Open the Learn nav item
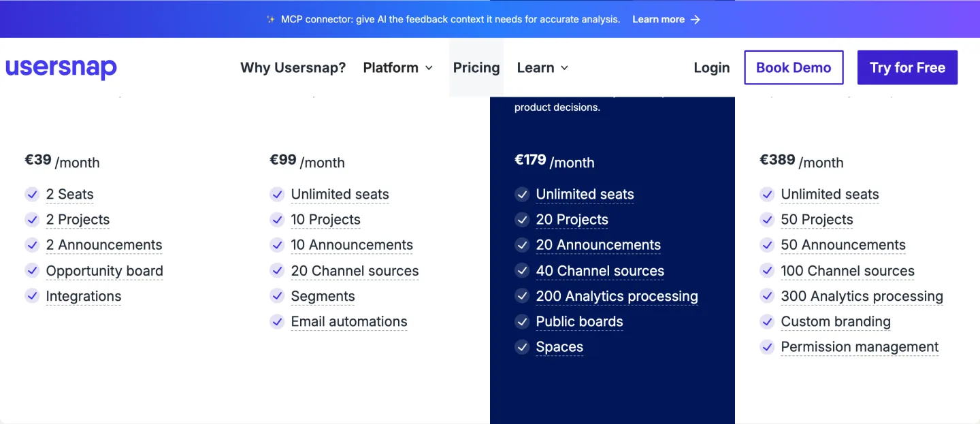 (x=543, y=68)
